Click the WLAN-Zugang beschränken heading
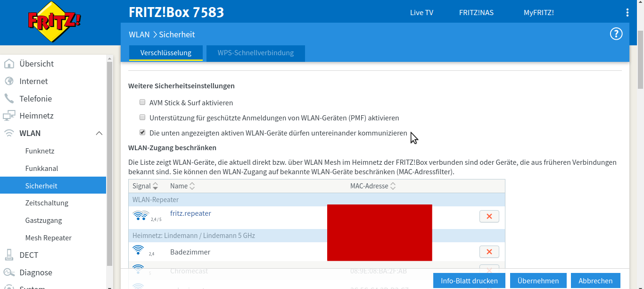644x289 pixels. 172,148
